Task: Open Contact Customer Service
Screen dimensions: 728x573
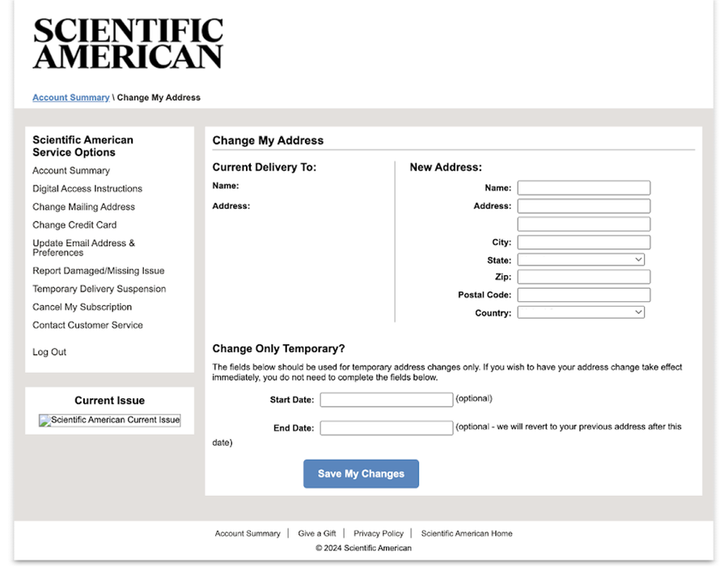Action: click(90, 325)
